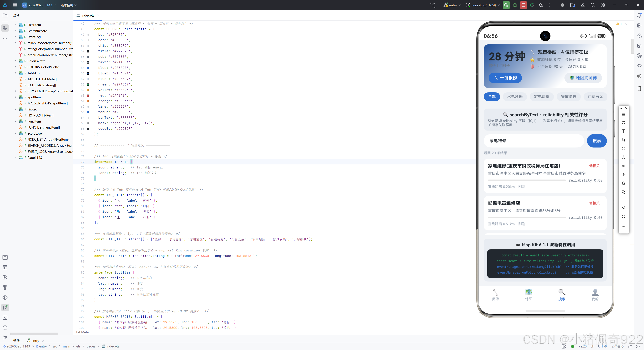The image size is (644, 350).
Task: Click the green color swatch on line 58
Action: pyautogui.click(x=88, y=84)
